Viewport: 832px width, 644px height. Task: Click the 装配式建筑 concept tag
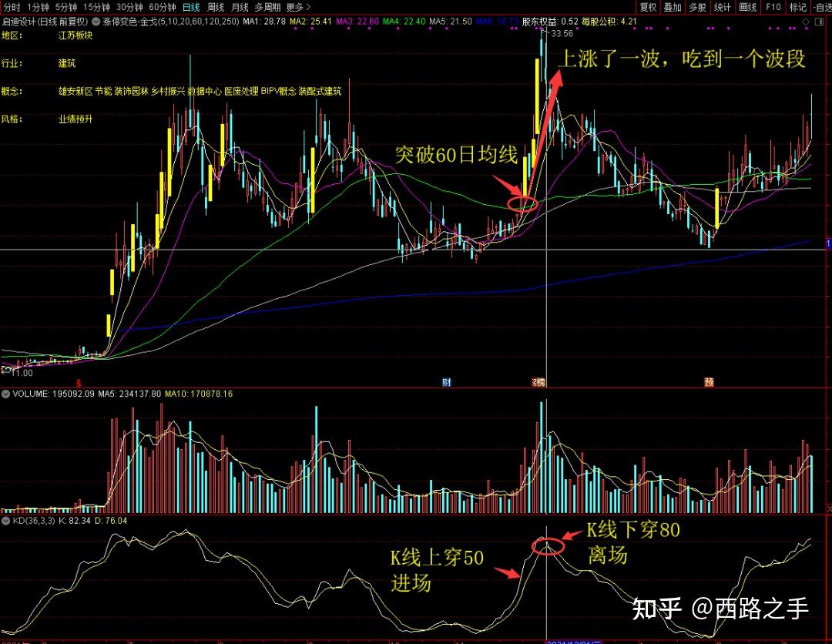click(320, 91)
